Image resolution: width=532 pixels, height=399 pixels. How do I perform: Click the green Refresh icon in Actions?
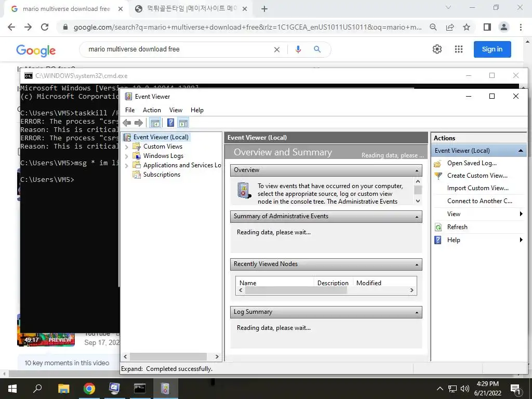(438, 227)
